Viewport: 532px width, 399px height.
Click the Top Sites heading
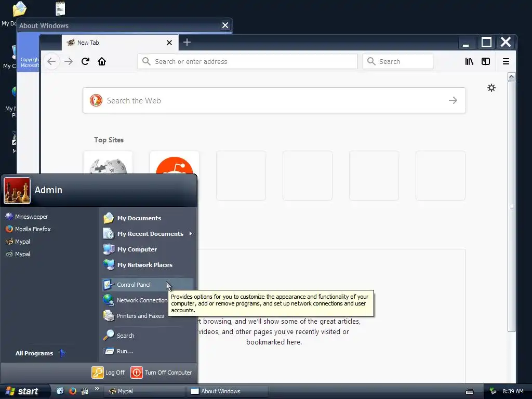click(109, 140)
